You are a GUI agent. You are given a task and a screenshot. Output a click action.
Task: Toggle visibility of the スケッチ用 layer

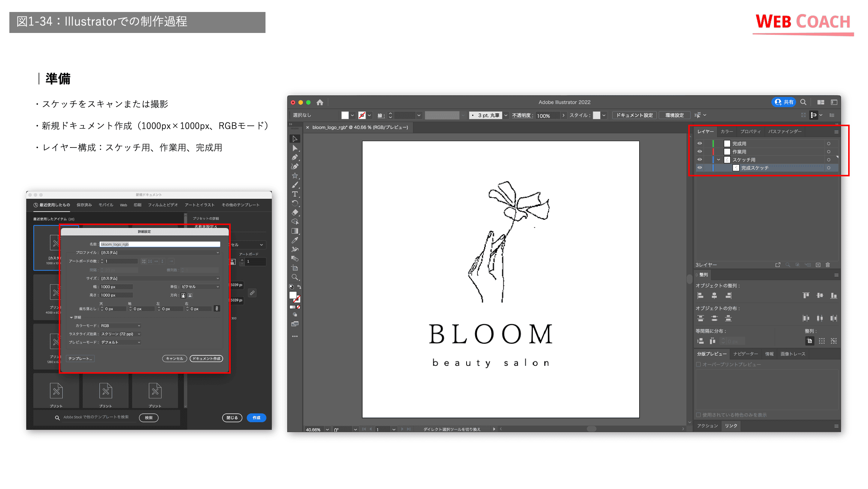pos(699,160)
